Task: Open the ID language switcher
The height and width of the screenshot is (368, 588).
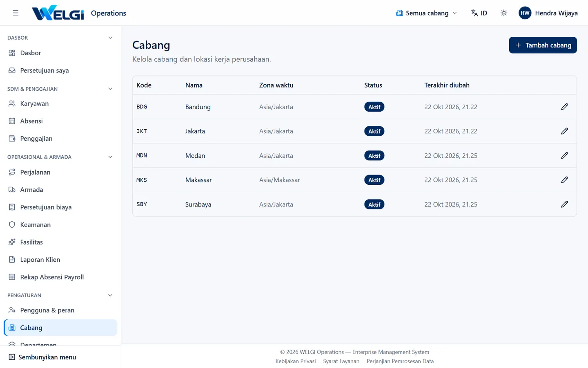Action: pyautogui.click(x=479, y=13)
